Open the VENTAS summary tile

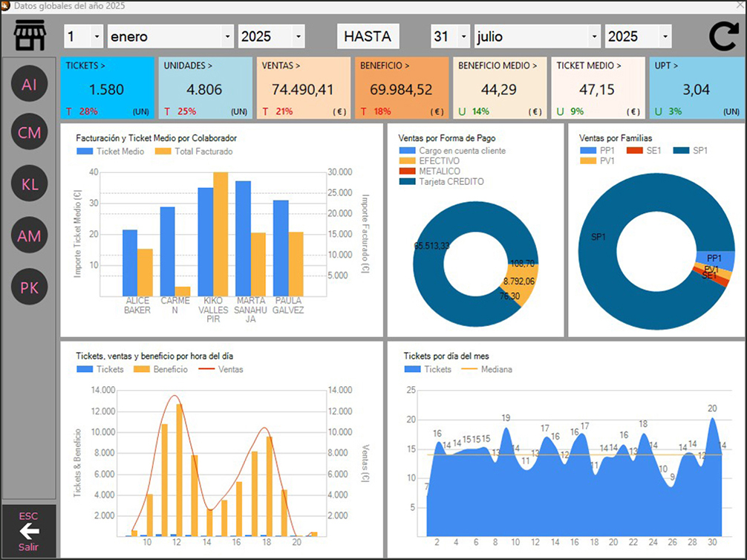303,88
